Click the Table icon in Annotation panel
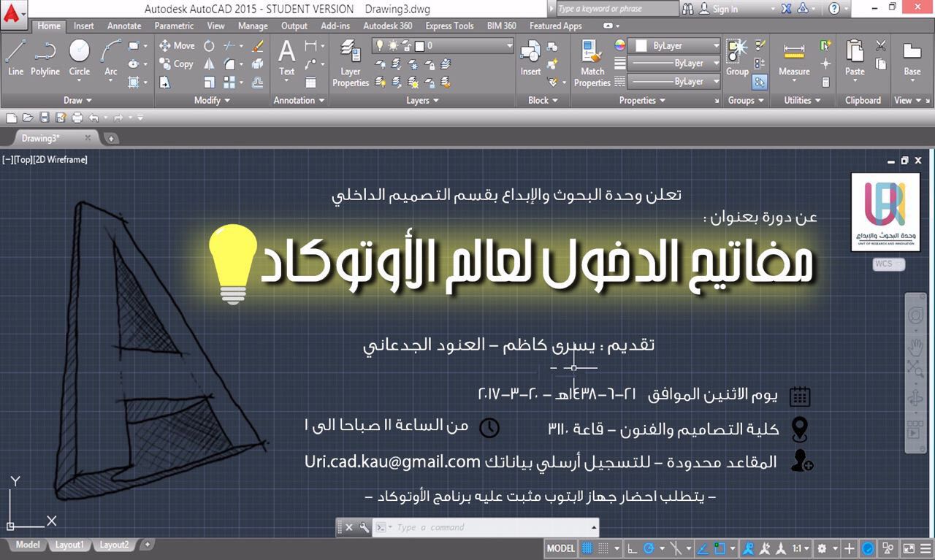This screenshot has height=560, width=935. coord(311,83)
